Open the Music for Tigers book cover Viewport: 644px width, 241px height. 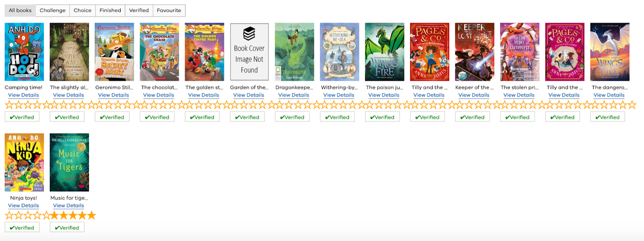pos(69,162)
